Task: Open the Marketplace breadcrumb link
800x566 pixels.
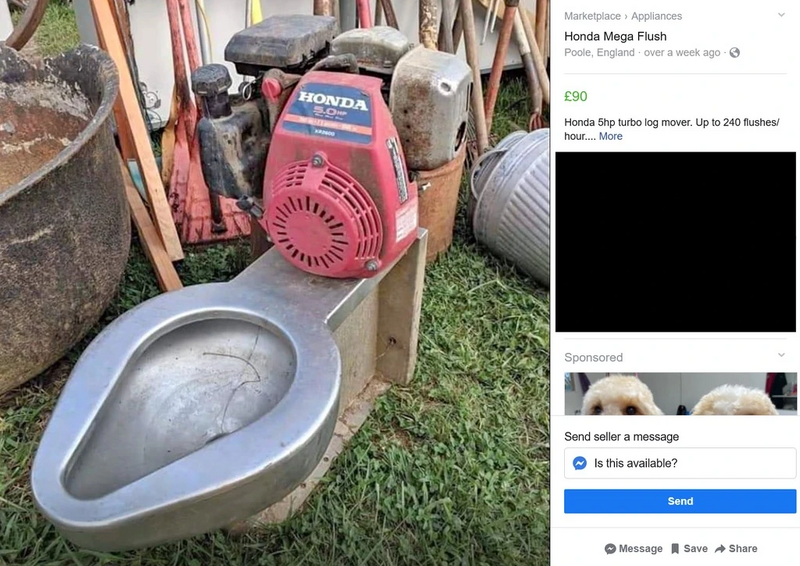Action: tap(592, 16)
